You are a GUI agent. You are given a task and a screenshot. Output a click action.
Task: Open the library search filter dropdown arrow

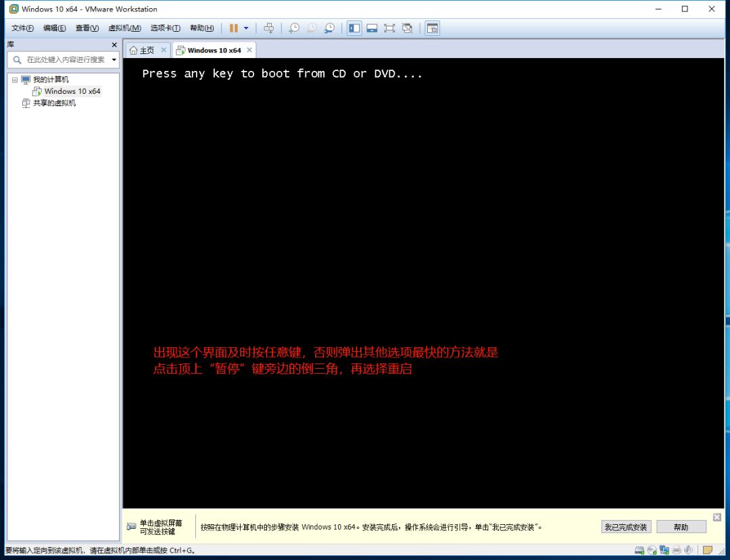pos(114,59)
